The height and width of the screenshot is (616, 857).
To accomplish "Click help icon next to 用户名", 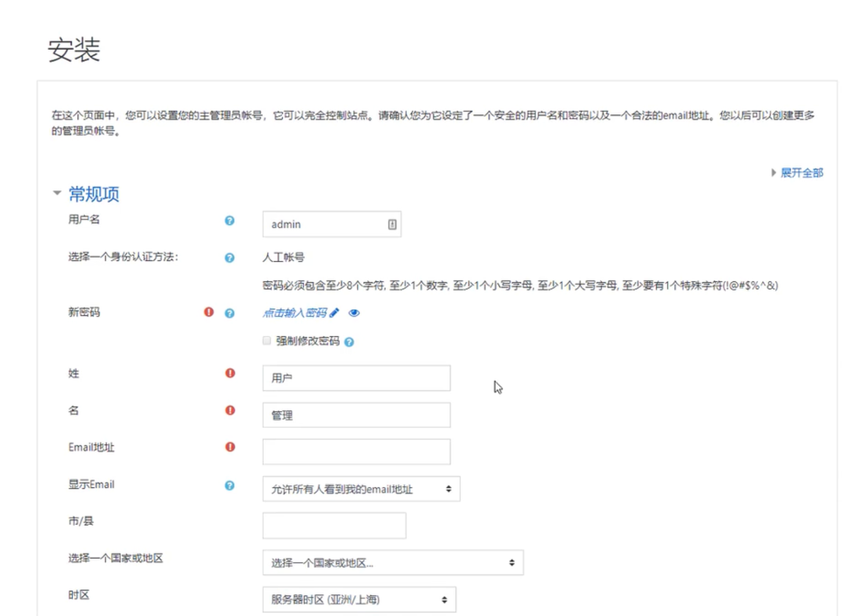I will click(229, 220).
